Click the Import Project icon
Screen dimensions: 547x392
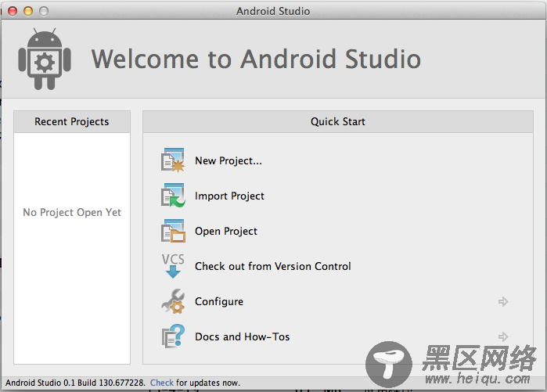coord(173,196)
